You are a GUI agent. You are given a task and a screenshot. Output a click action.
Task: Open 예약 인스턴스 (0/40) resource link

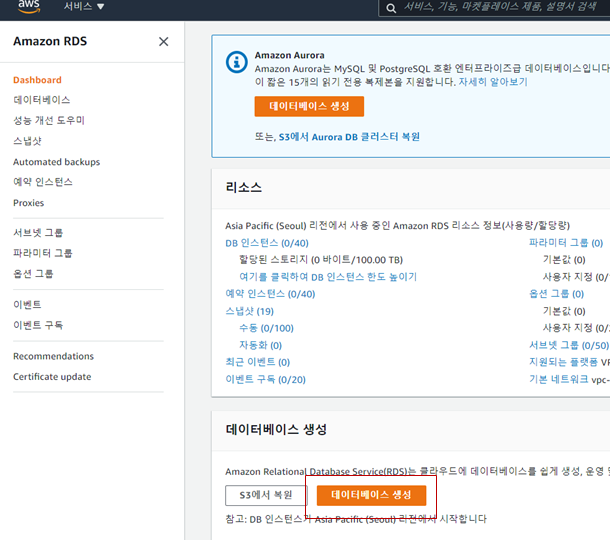270,294
